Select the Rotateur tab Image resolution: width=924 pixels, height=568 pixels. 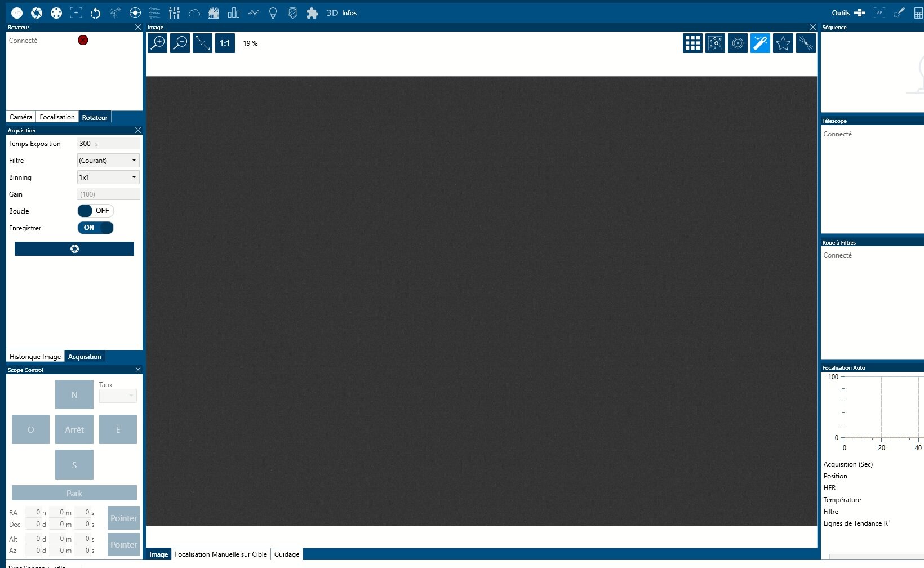click(95, 117)
